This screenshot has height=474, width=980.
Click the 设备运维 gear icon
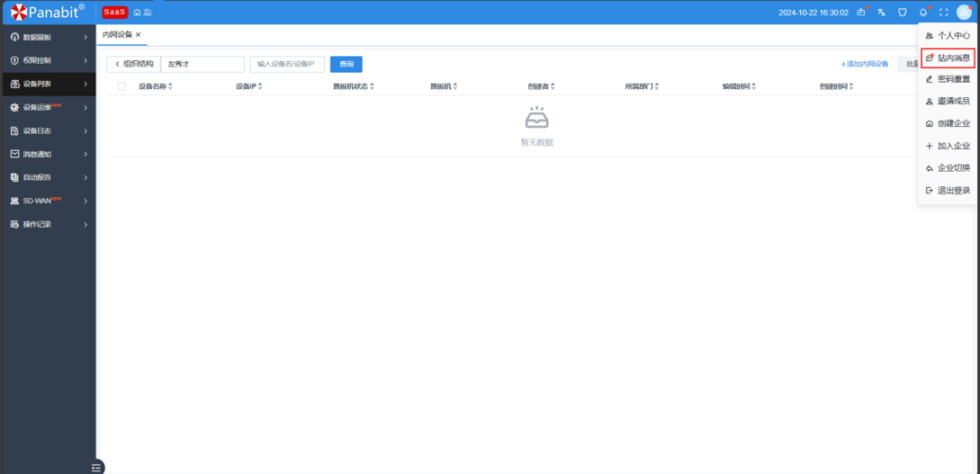click(15, 107)
